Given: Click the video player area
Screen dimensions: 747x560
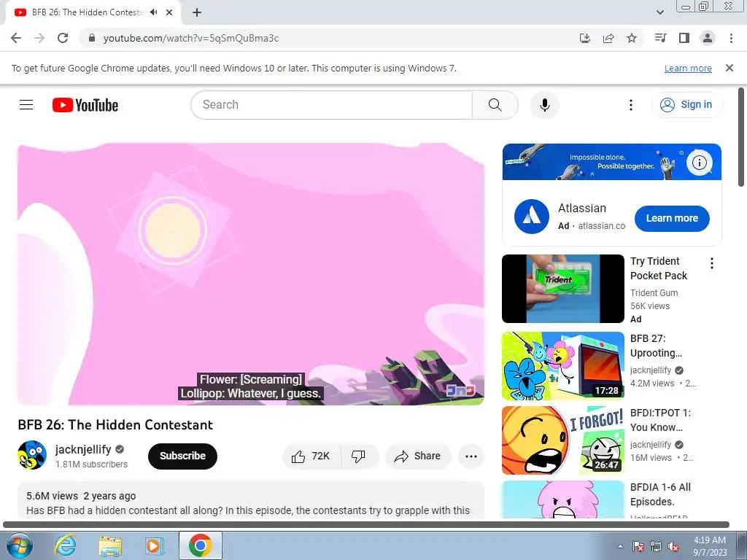Looking at the screenshot, I should [251, 274].
